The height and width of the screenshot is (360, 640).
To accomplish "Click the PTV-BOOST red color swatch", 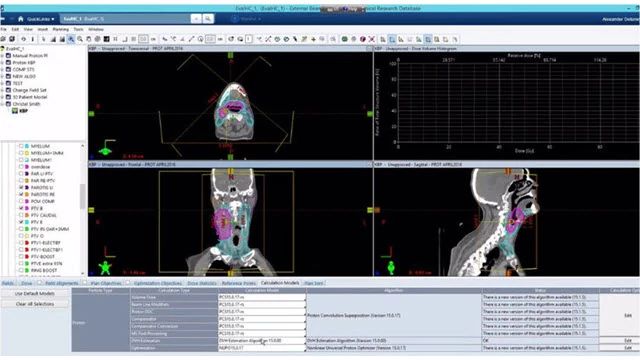I will click(27, 257).
